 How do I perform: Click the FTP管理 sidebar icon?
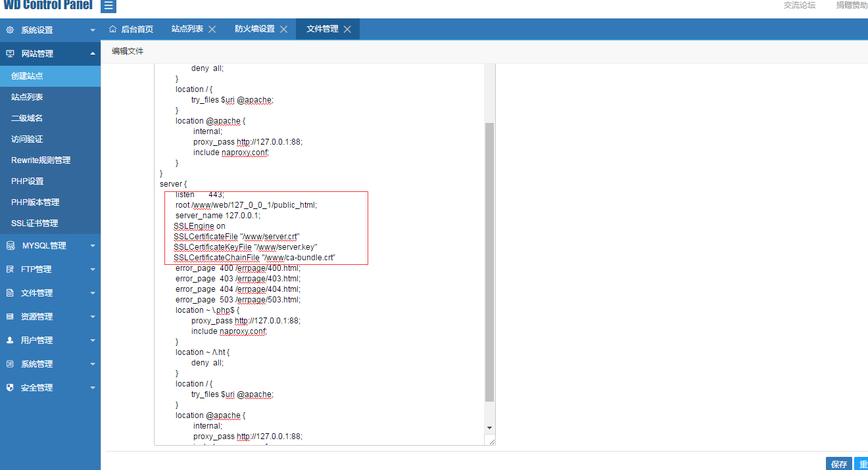pos(10,270)
